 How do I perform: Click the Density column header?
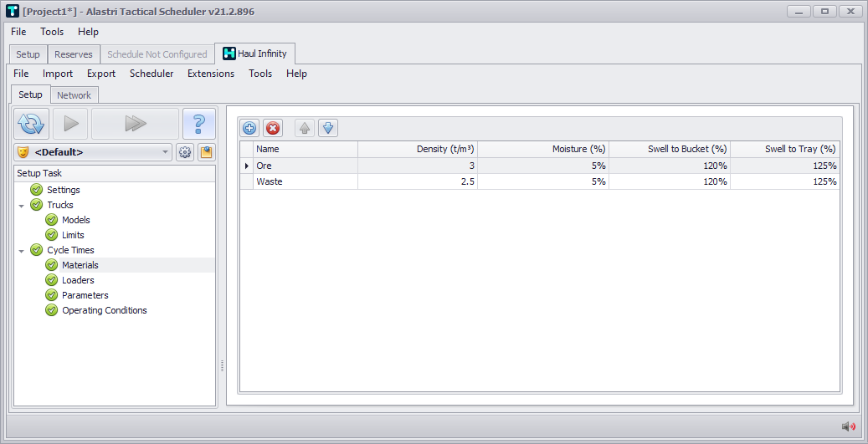pos(417,149)
